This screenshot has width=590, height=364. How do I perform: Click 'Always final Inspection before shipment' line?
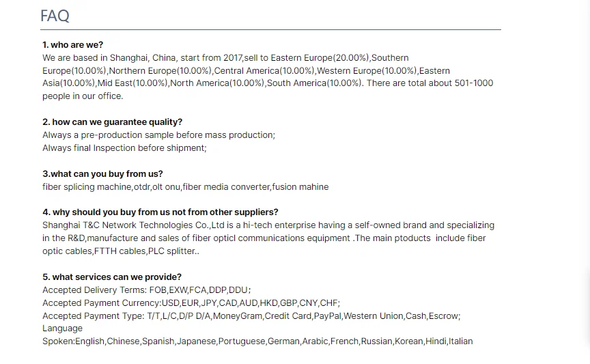[124, 148]
